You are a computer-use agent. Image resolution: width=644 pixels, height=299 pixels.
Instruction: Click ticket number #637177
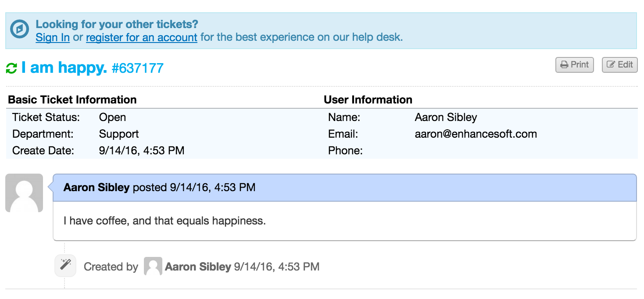tap(138, 68)
